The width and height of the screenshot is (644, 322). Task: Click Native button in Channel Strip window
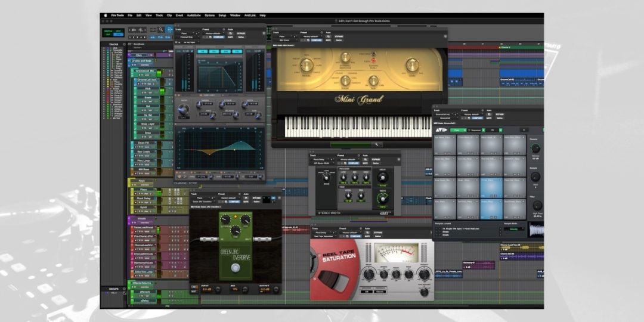click(241, 37)
